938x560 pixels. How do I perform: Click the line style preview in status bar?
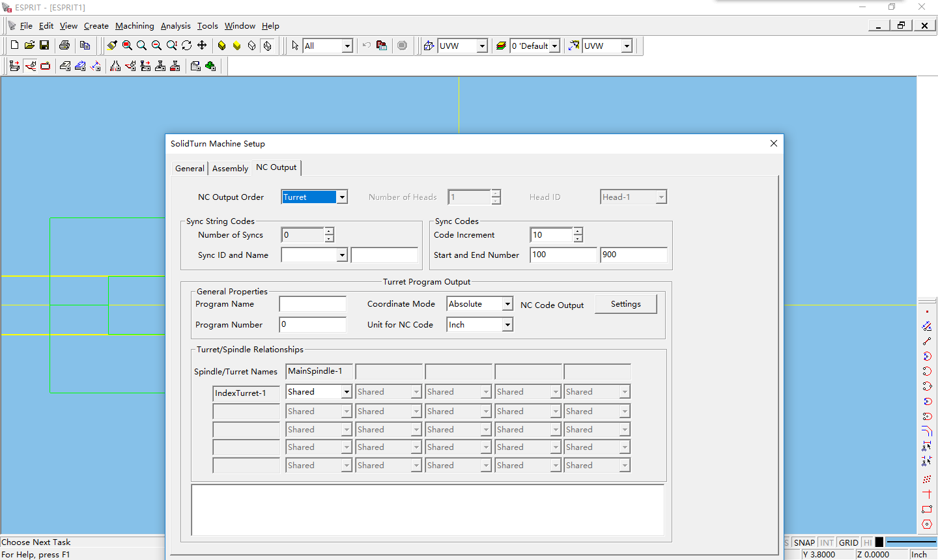[x=911, y=542]
